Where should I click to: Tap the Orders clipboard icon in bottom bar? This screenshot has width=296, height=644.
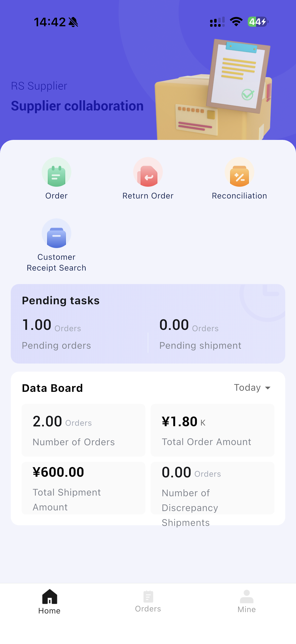point(148,596)
